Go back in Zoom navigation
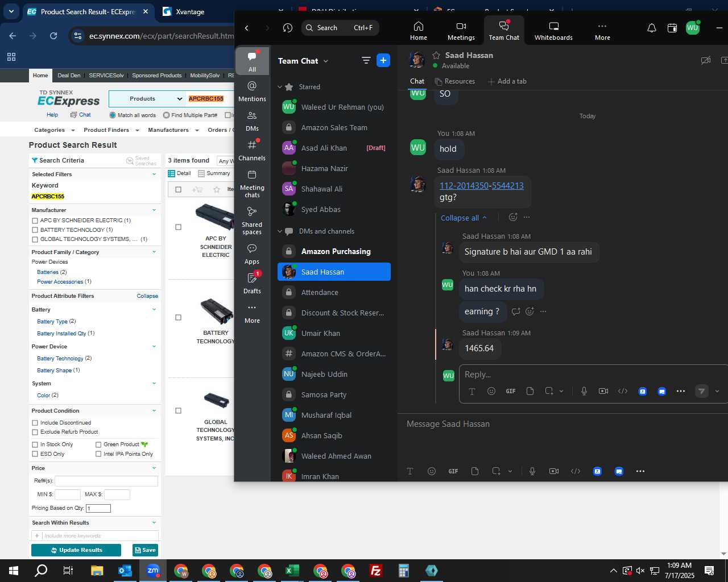This screenshot has height=582, width=728. point(247,28)
